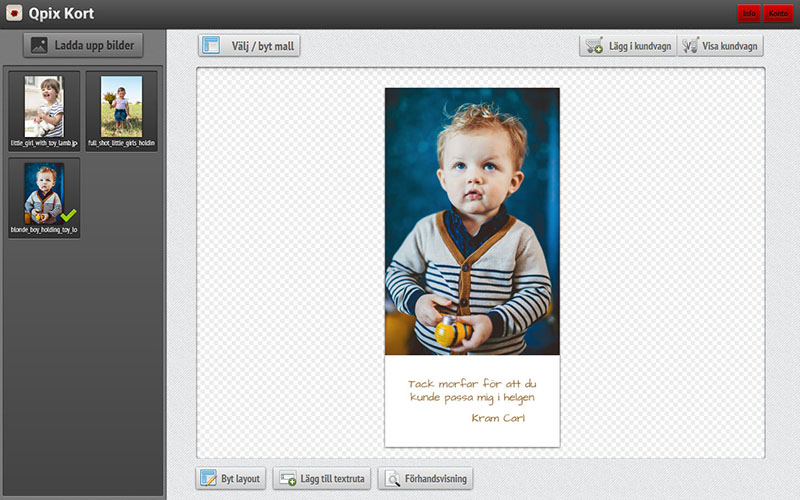The image size is (800, 500).
Task: Choose the blonde_boy_holding_toy thumbnail
Action: tap(43, 193)
